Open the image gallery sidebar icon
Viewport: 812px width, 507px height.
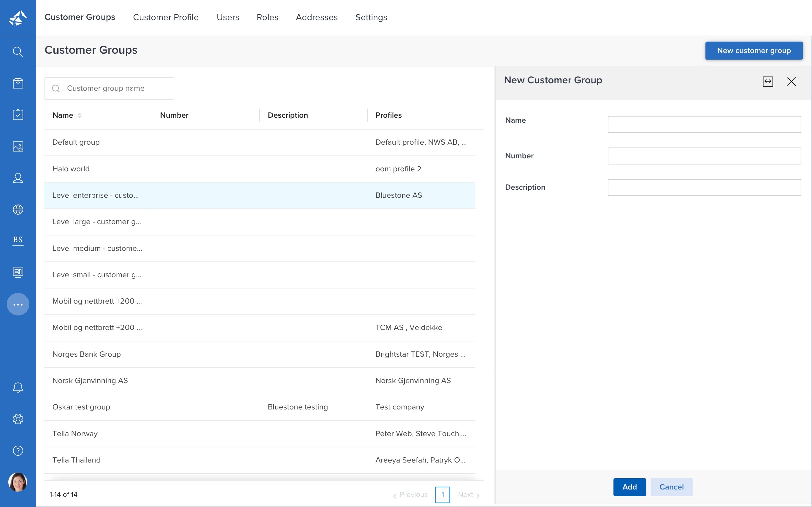pyautogui.click(x=18, y=146)
